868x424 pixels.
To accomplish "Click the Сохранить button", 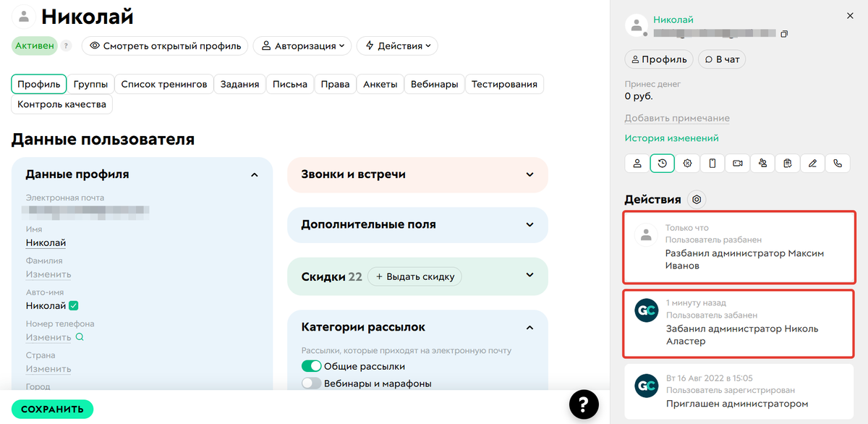I will (x=51, y=409).
